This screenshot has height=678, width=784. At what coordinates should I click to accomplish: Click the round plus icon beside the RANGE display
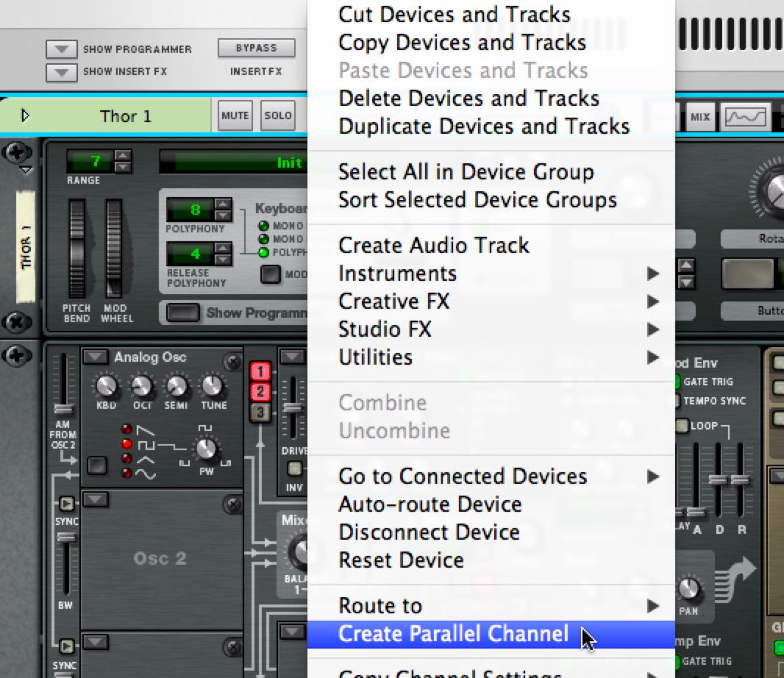click(x=16, y=152)
